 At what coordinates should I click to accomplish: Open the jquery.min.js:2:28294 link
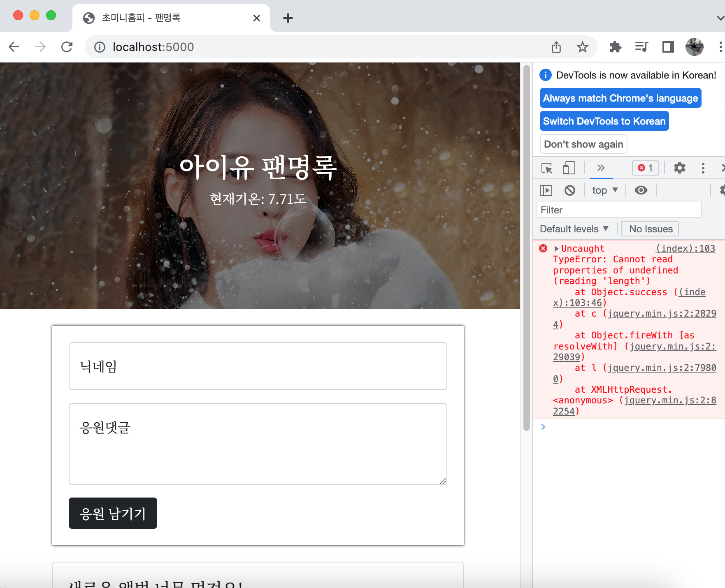[x=662, y=314]
